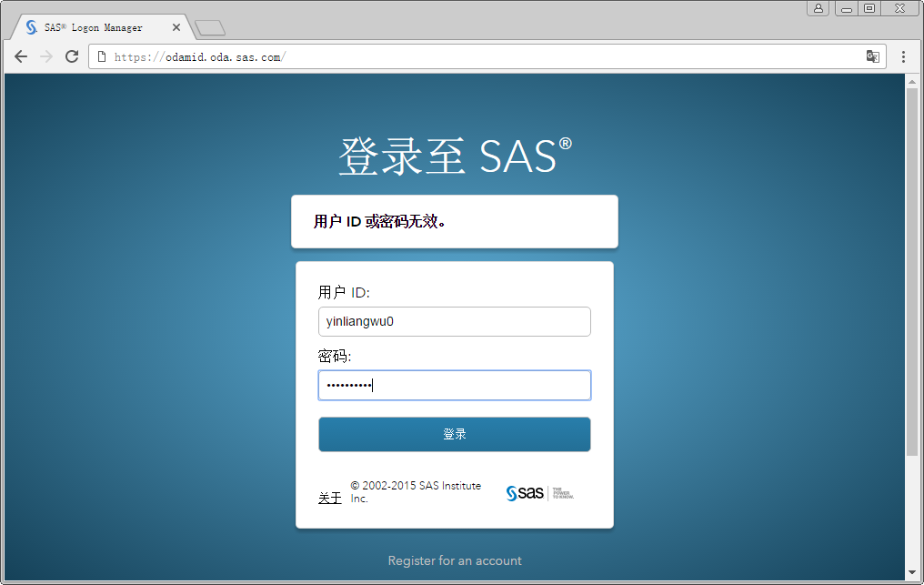Click the back navigation arrow
This screenshot has height=585, width=924.
point(21,55)
